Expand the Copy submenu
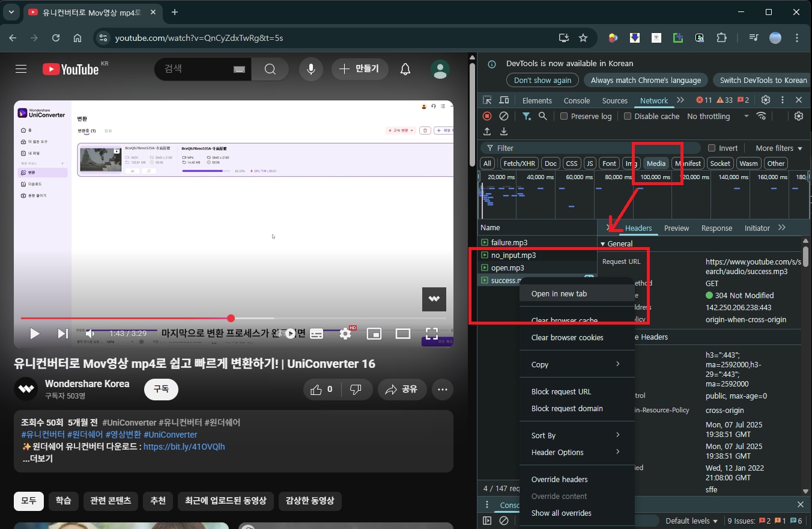This screenshot has width=812, height=529. pyautogui.click(x=577, y=364)
